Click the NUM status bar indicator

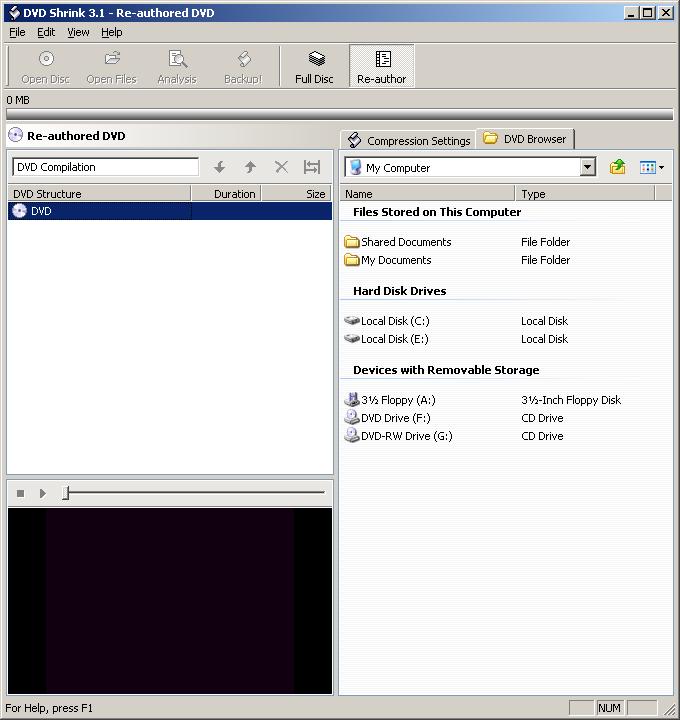pyautogui.click(x=610, y=708)
